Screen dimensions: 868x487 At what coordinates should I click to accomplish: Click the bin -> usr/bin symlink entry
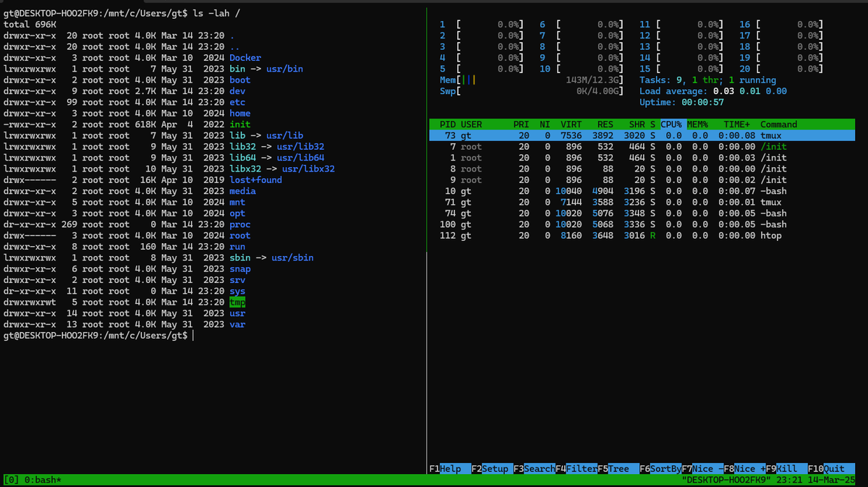coord(265,69)
